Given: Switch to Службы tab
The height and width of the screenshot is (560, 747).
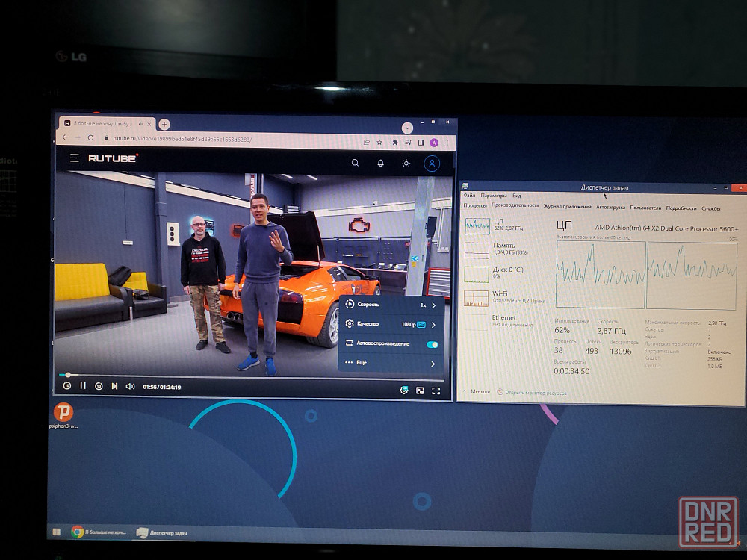Looking at the screenshot, I should (711, 208).
